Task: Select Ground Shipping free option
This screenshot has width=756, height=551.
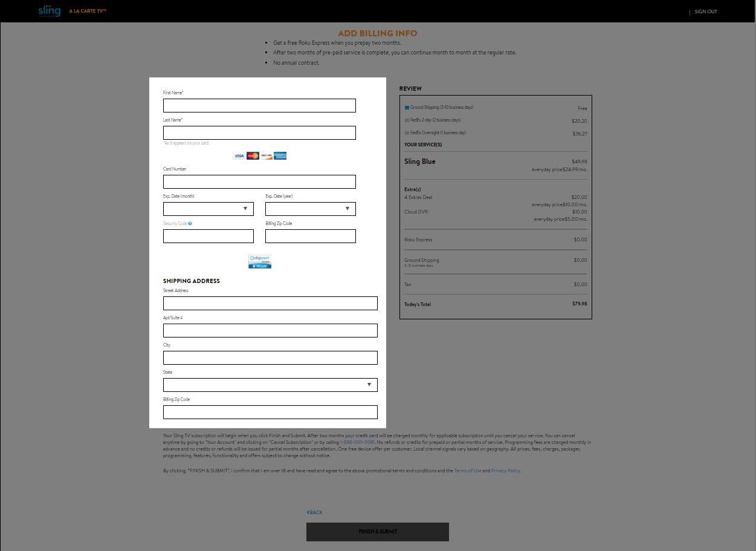Action: pos(407,108)
